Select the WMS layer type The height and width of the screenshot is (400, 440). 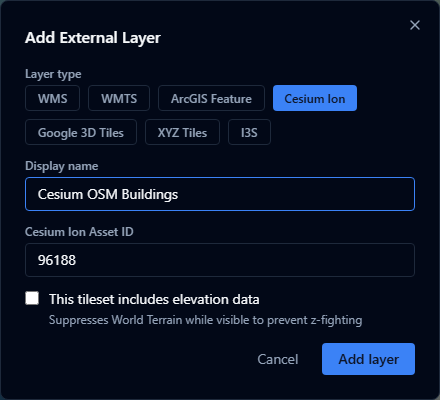(52, 98)
